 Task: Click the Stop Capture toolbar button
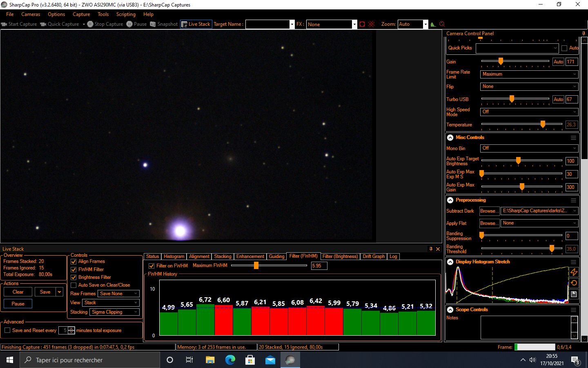coord(105,24)
